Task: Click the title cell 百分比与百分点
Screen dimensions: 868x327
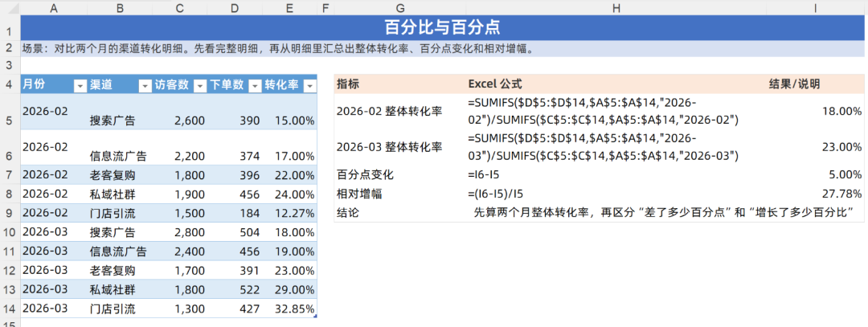Action: click(443, 27)
